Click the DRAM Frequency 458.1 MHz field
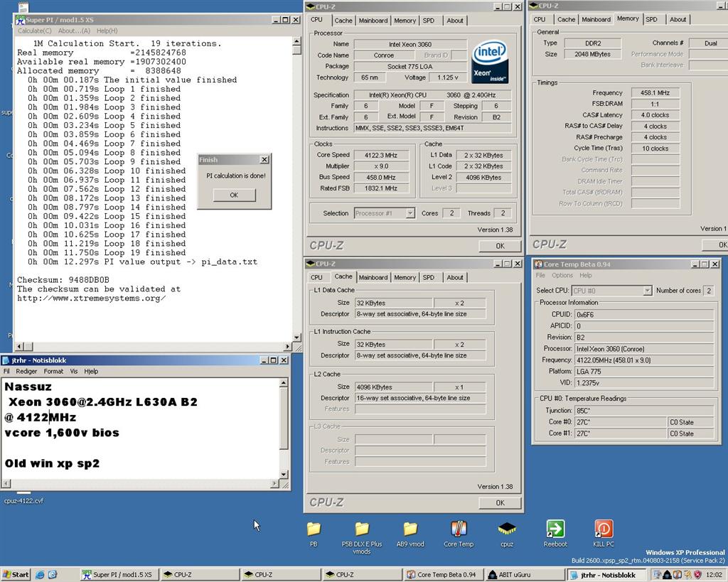This screenshot has width=728, height=582. click(x=655, y=92)
